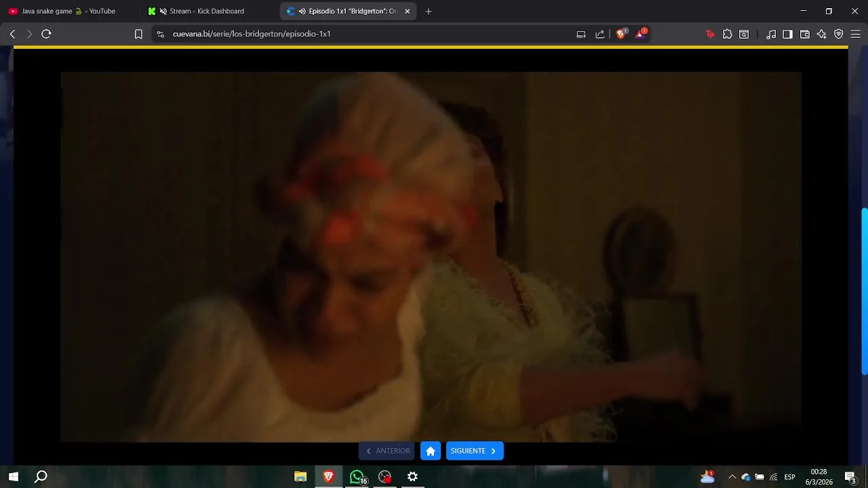Mute the Bridgerton tab audio icon

[302, 11]
